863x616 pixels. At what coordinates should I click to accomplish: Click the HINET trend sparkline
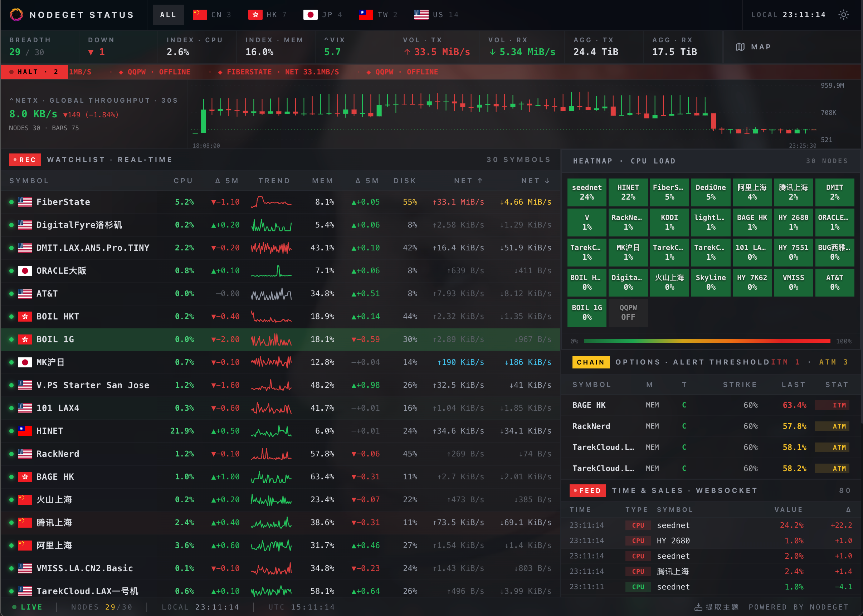click(271, 431)
